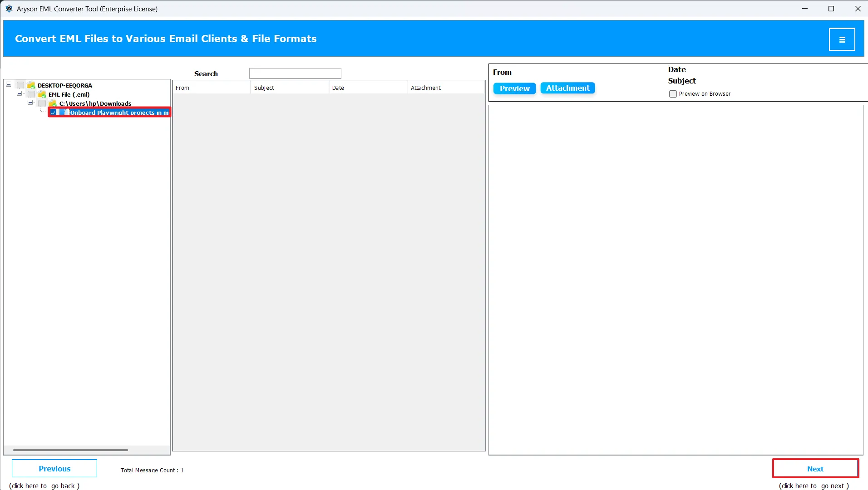
Task: Click the Preview button
Action: tap(514, 88)
